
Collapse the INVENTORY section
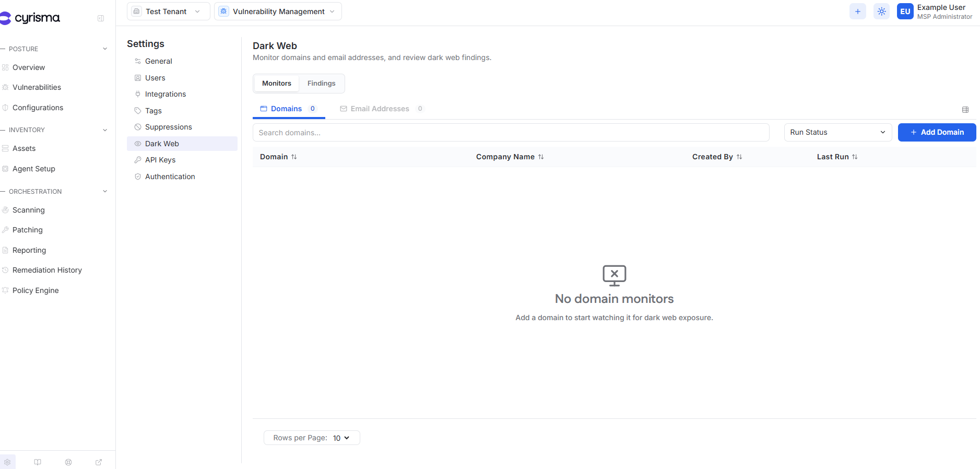(105, 130)
